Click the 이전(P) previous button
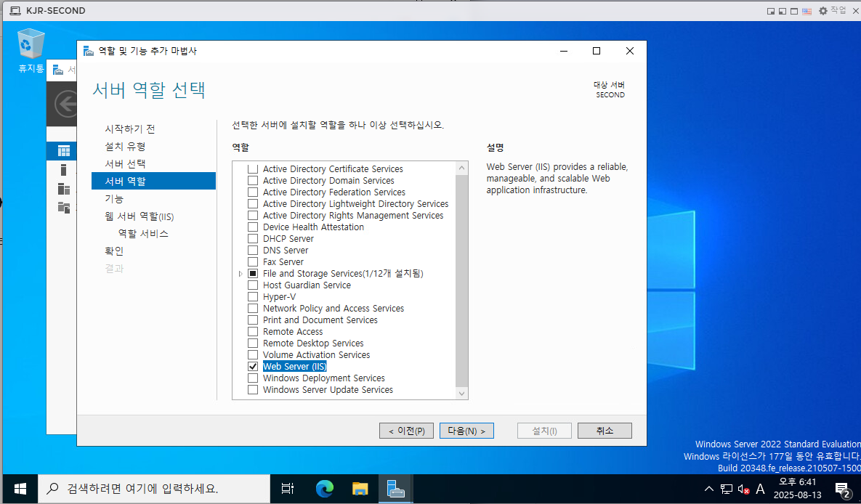Image resolution: width=861 pixels, height=504 pixels. 406,431
